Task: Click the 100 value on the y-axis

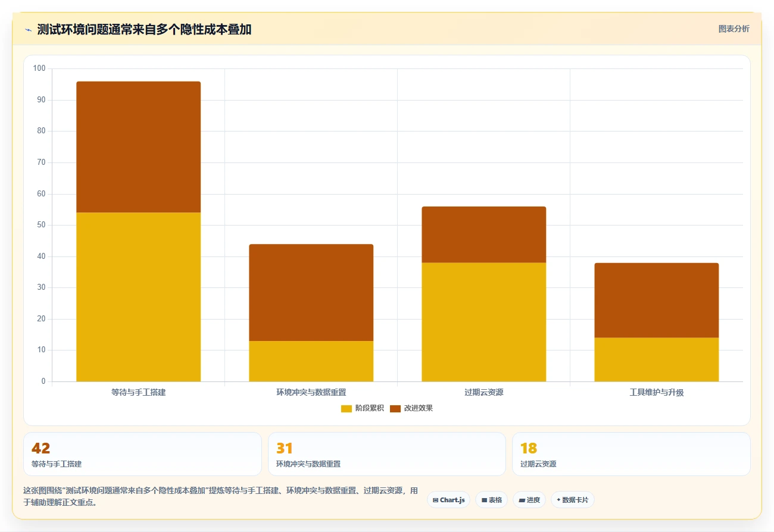Action: click(39, 68)
